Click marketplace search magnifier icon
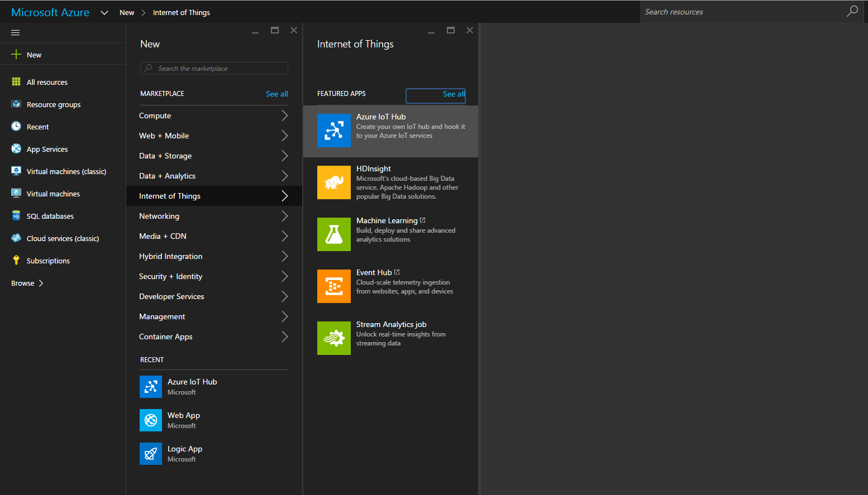Image resolution: width=868 pixels, height=495 pixels. 148,68
